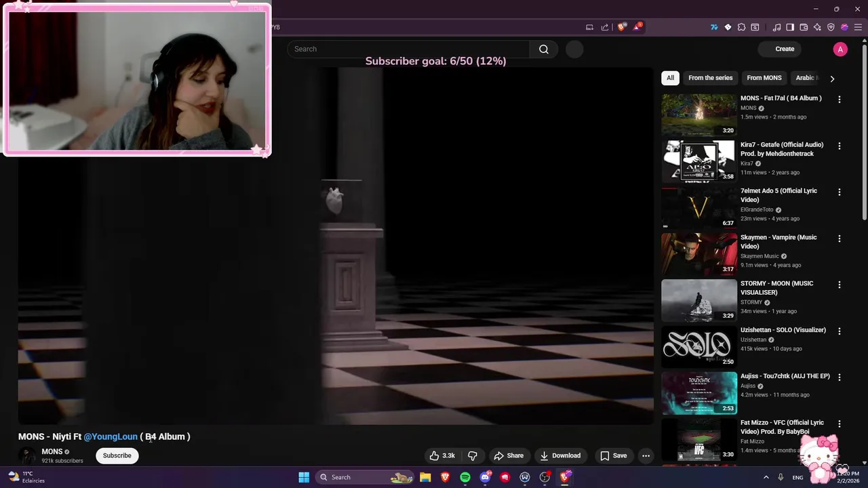This screenshot has width=868, height=488.
Task: Open options menu for Kira7 - Getafe
Action: click(x=839, y=146)
